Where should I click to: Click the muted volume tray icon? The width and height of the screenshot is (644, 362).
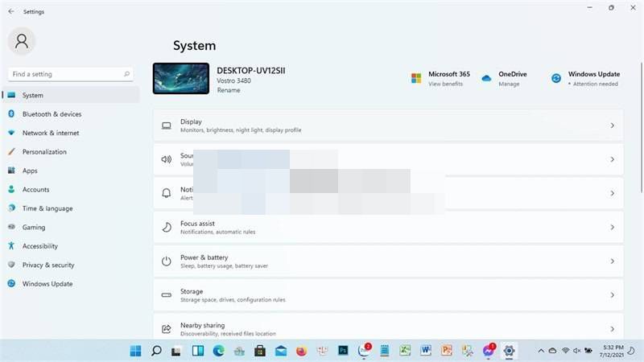click(577, 351)
